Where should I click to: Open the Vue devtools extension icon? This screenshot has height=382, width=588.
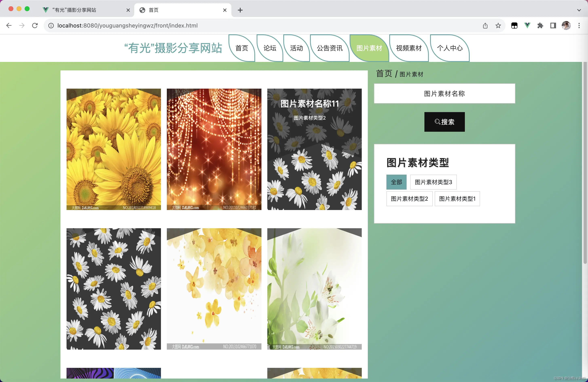pos(527,25)
